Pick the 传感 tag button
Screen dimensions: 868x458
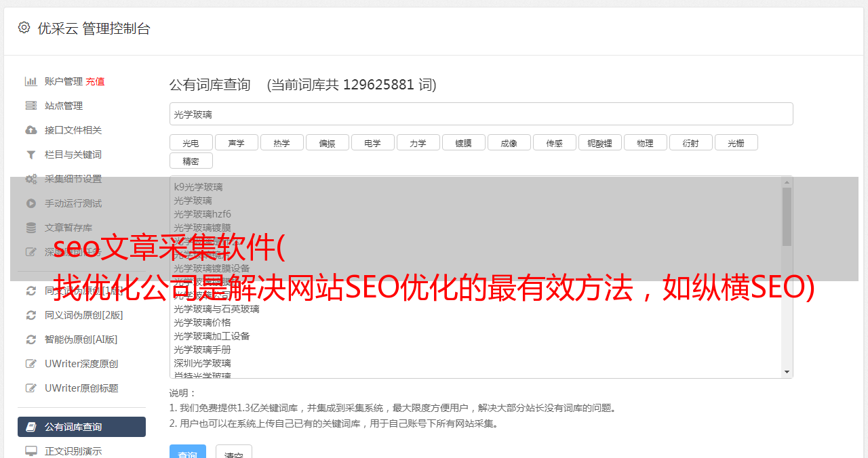pyautogui.click(x=554, y=143)
